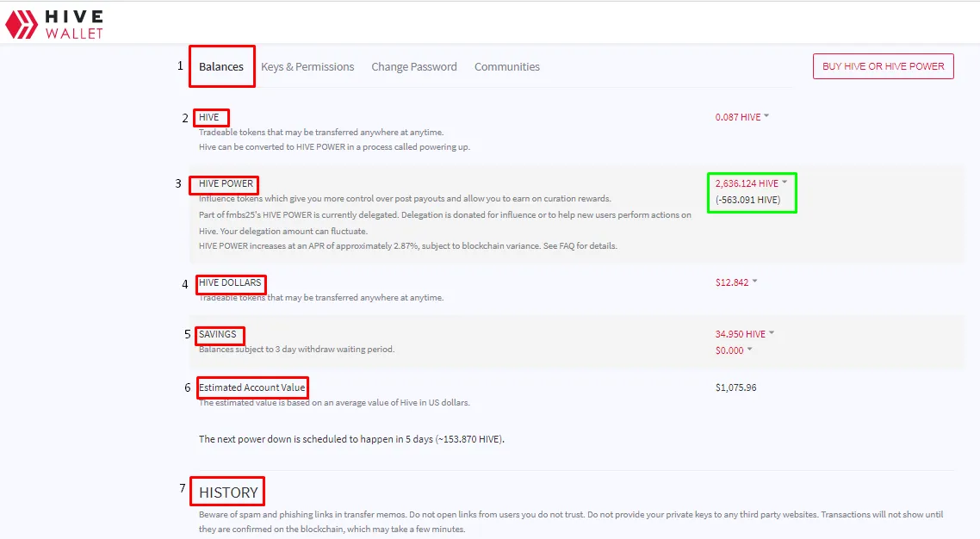Image resolution: width=980 pixels, height=539 pixels.
Task: Expand the 0.087 HIVE balance dropdown
Action: [x=741, y=117]
